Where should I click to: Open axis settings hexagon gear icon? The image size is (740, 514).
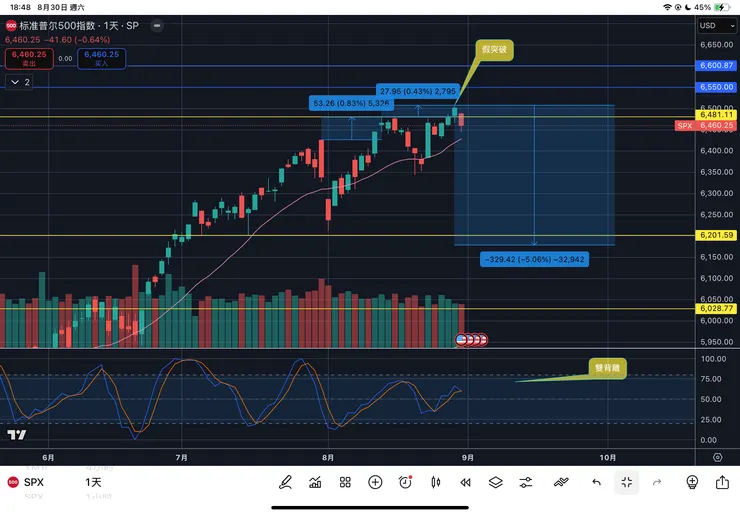tap(717, 457)
